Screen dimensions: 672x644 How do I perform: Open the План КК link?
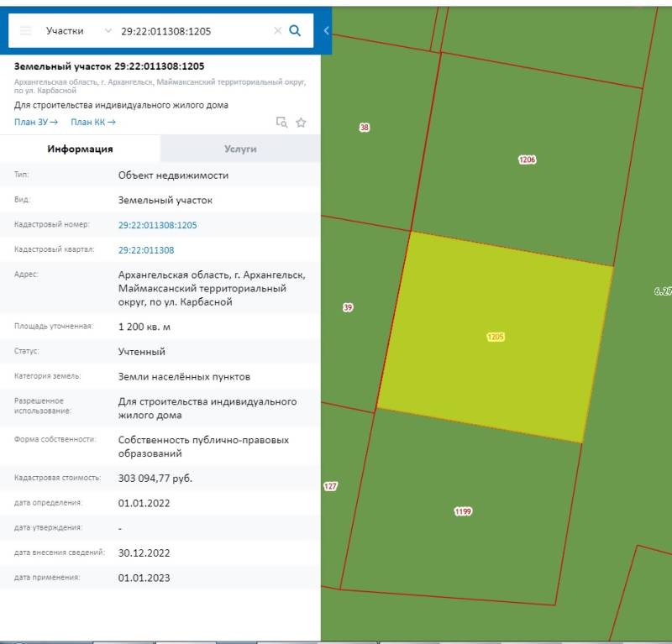click(92, 123)
